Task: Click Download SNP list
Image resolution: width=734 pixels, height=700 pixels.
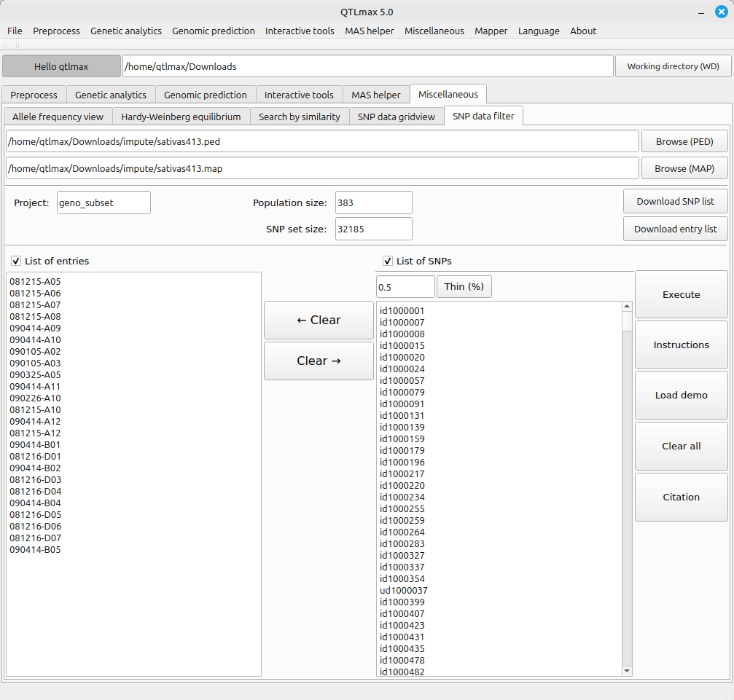Action: click(675, 201)
